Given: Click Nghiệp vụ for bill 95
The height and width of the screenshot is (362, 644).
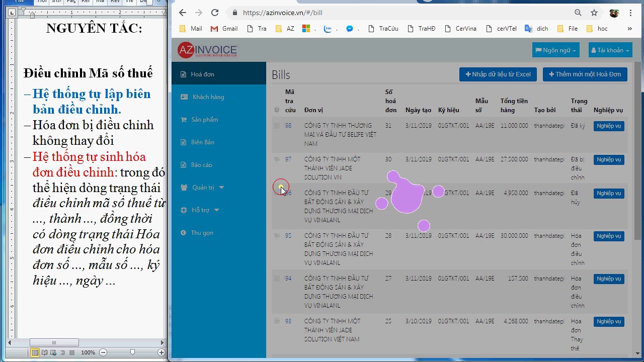Looking at the screenshot, I should click(x=609, y=236).
